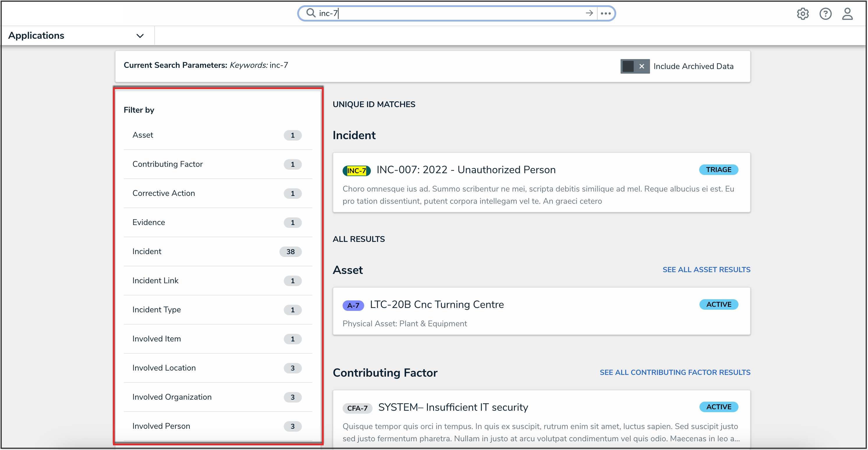The height and width of the screenshot is (450, 868).
Task: Open INC-007 Unauthorized Person result
Action: point(466,170)
